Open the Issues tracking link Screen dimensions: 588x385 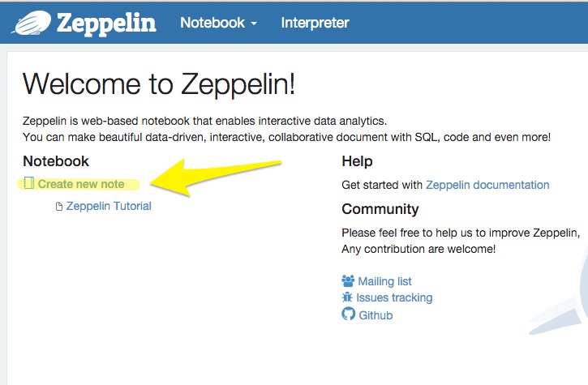pyautogui.click(x=394, y=297)
